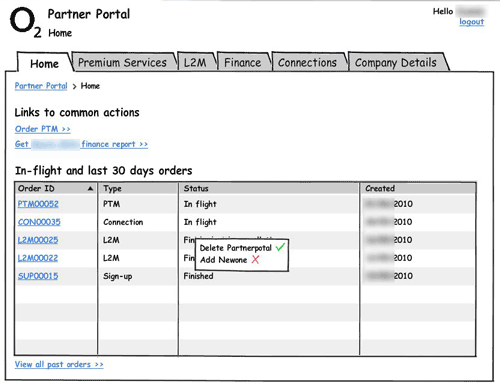
Task: Open the View all past orders >> link
Action: coord(59,364)
